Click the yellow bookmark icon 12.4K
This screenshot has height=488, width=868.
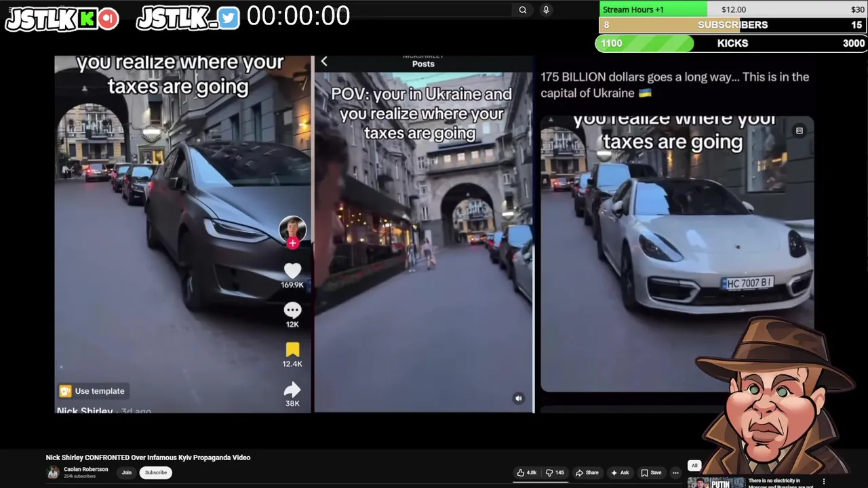coord(292,349)
